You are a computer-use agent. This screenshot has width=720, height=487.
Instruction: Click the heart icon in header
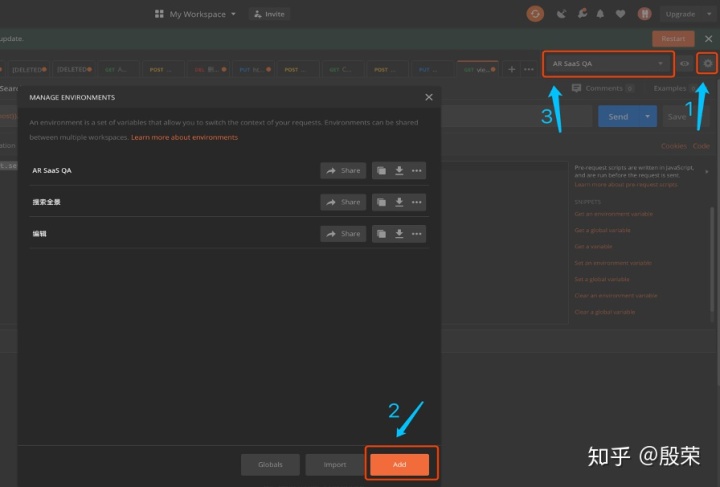point(620,14)
